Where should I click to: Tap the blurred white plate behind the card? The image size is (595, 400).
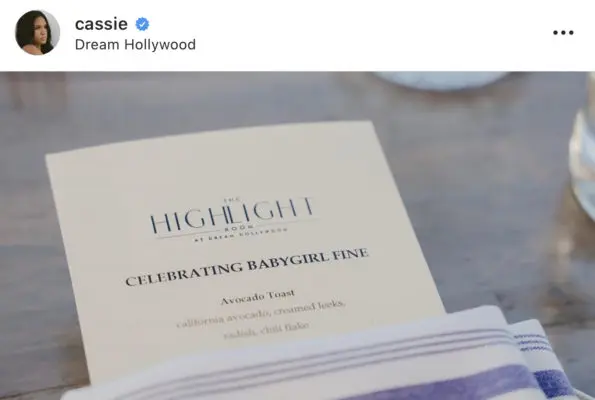coord(442,80)
